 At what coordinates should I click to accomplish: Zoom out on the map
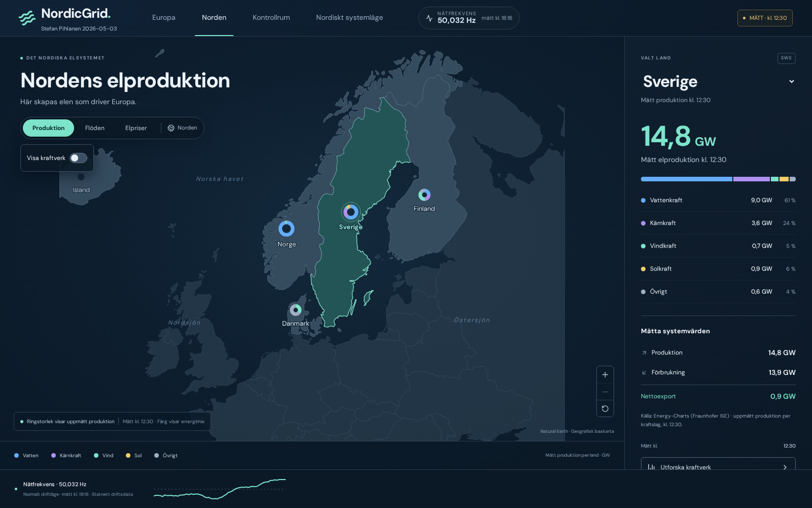point(605,392)
